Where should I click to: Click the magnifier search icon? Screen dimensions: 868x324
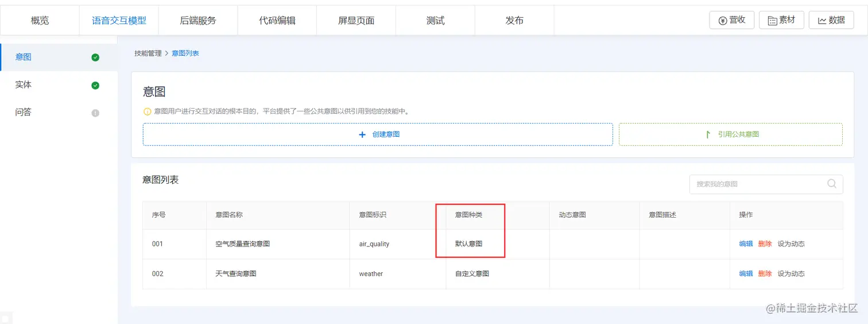tap(832, 184)
